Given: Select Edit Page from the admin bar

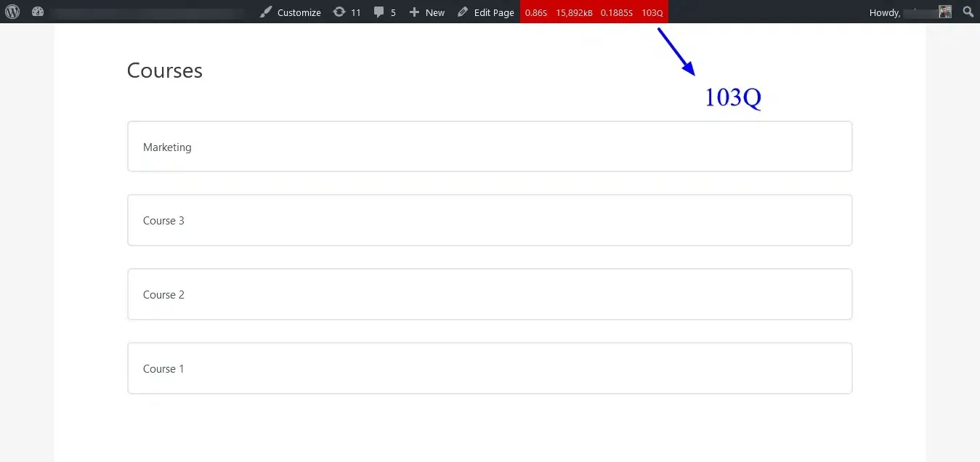Looking at the screenshot, I should 494,12.
